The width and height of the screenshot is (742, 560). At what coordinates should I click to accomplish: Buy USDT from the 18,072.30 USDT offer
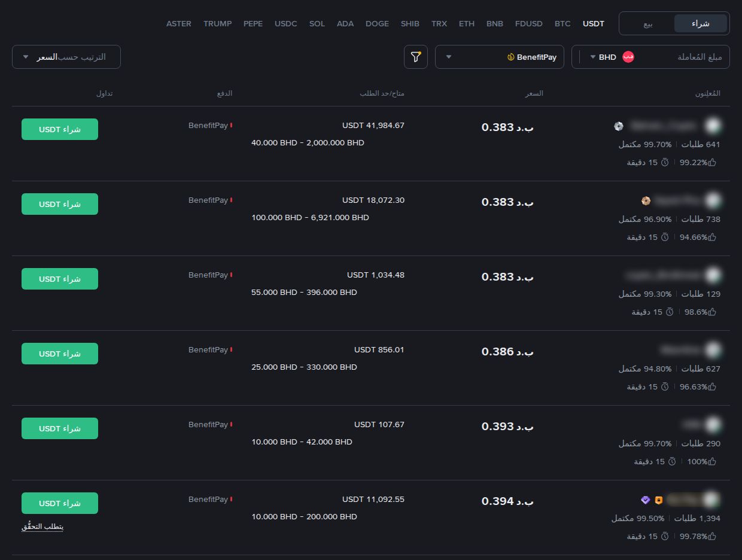click(60, 204)
